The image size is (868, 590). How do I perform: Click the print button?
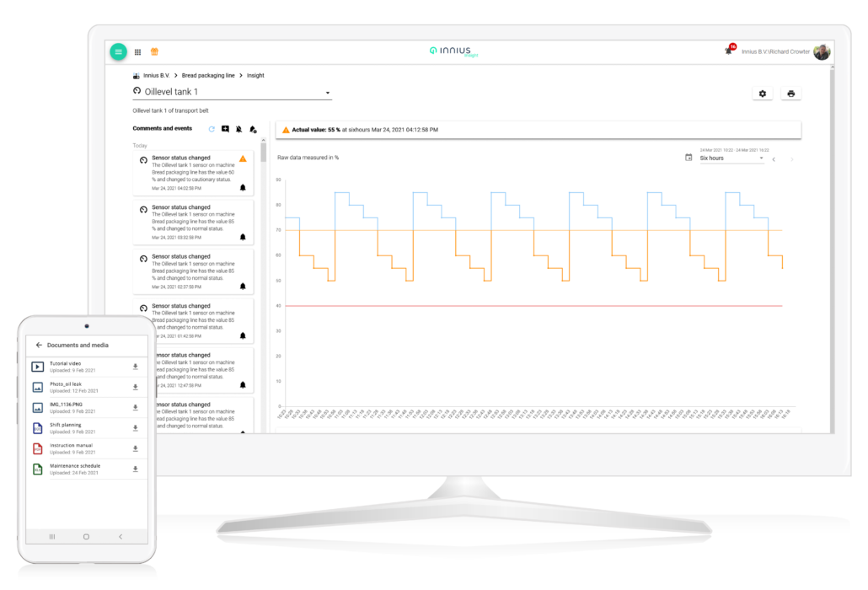point(790,94)
